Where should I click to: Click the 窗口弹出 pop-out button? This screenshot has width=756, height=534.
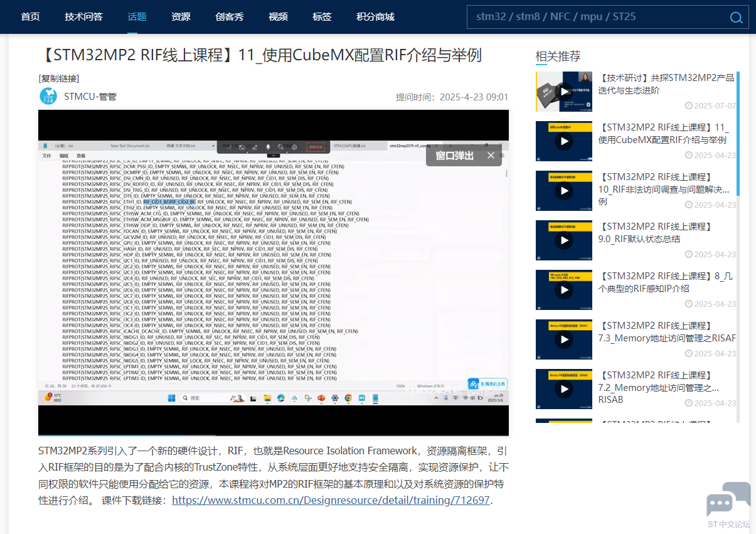pyautogui.click(x=455, y=156)
